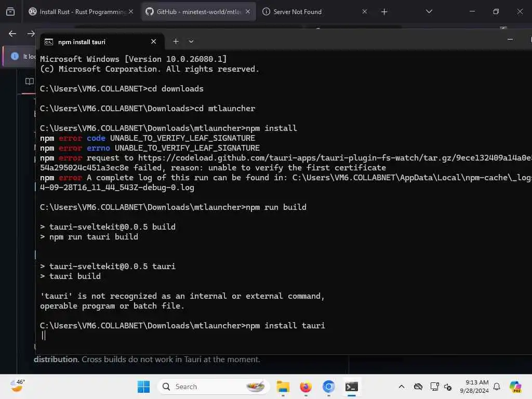Open the Copilot preview taskbar icon
The height and width of the screenshot is (399, 532).
(x=515, y=387)
